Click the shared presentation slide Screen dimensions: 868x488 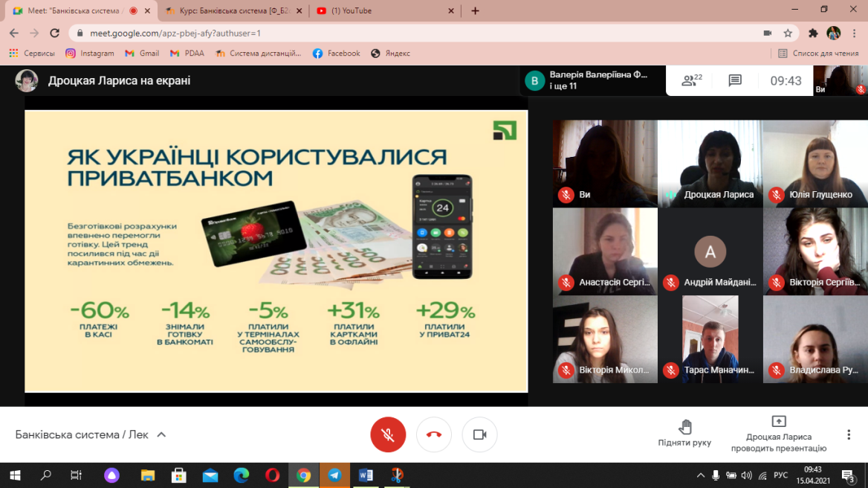(x=276, y=251)
